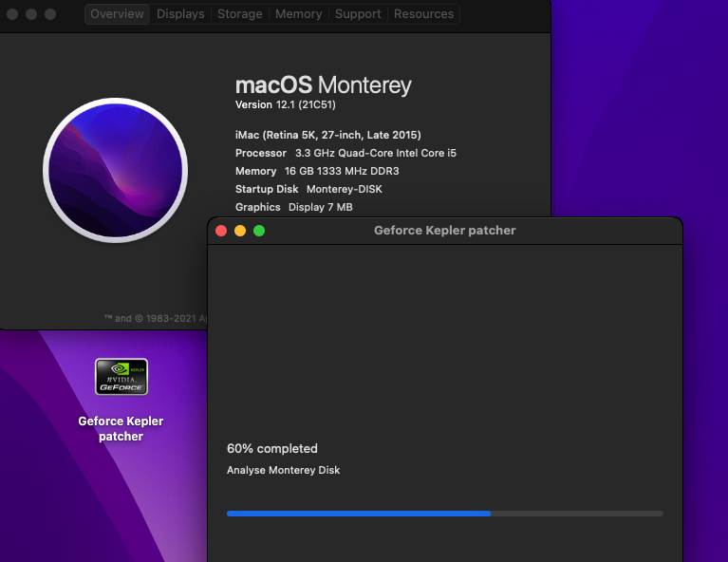
Task: Click the Graphics Display 7 MB line
Action: 293,207
